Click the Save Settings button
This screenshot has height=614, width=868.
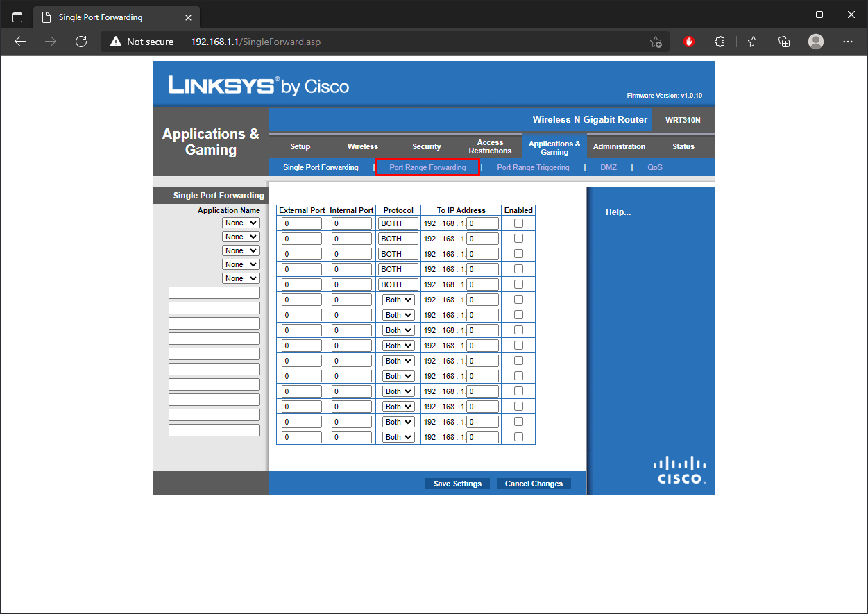(x=457, y=484)
